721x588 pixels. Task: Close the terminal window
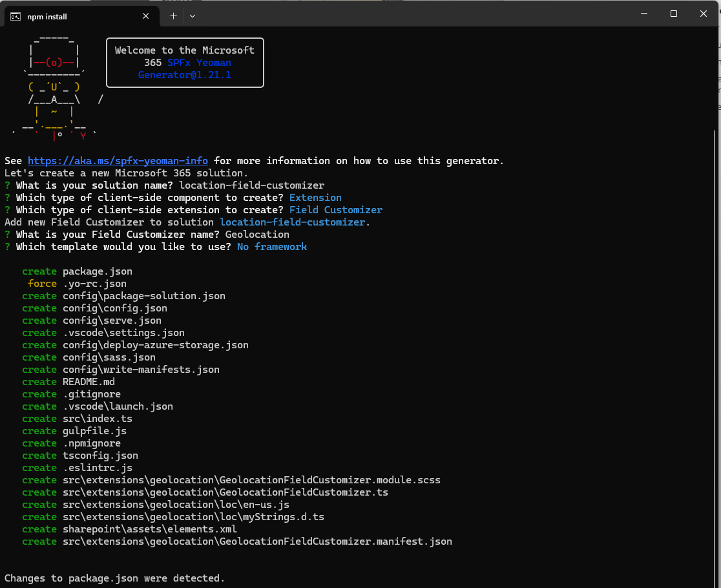click(x=704, y=14)
